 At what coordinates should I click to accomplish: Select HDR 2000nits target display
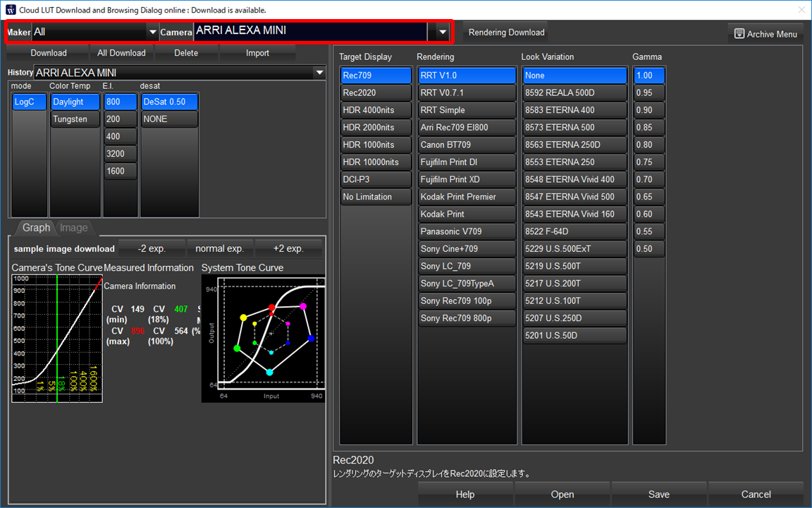pyautogui.click(x=376, y=128)
